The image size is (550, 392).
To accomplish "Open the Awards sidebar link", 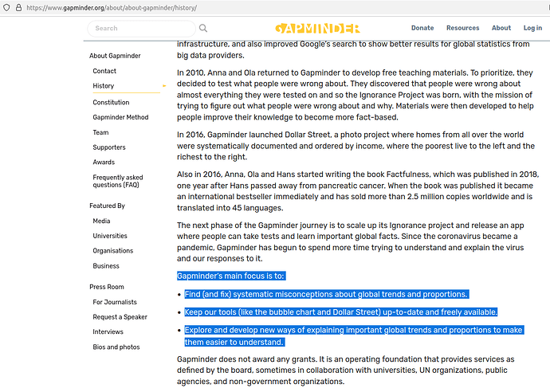I will click(104, 163).
